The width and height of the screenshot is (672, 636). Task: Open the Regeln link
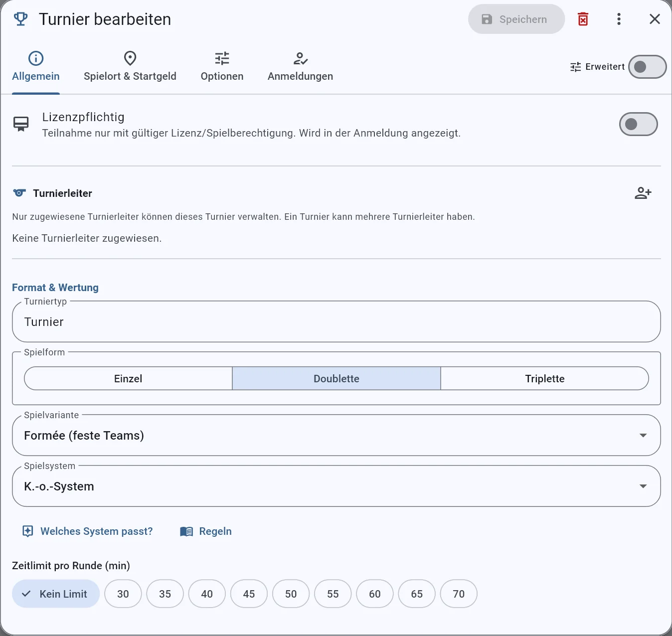pos(206,531)
